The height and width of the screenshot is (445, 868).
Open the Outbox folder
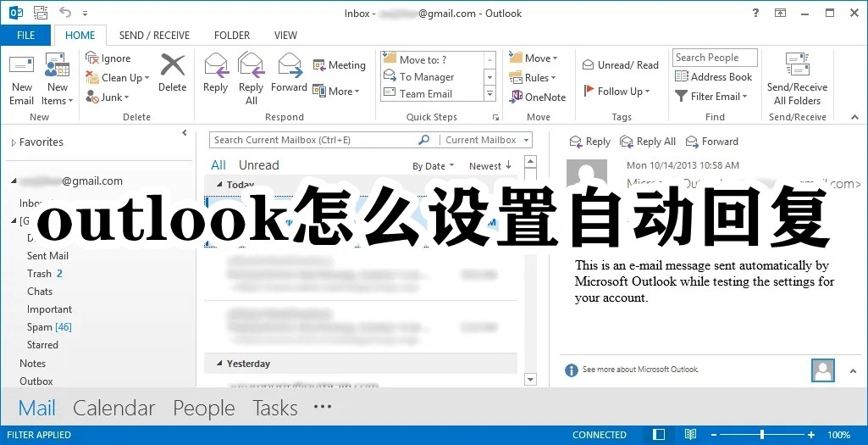36,381
